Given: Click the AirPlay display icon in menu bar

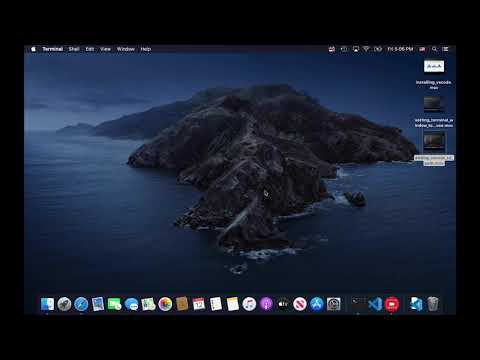Looking at the screenshot, I should [x=356, y=49].
